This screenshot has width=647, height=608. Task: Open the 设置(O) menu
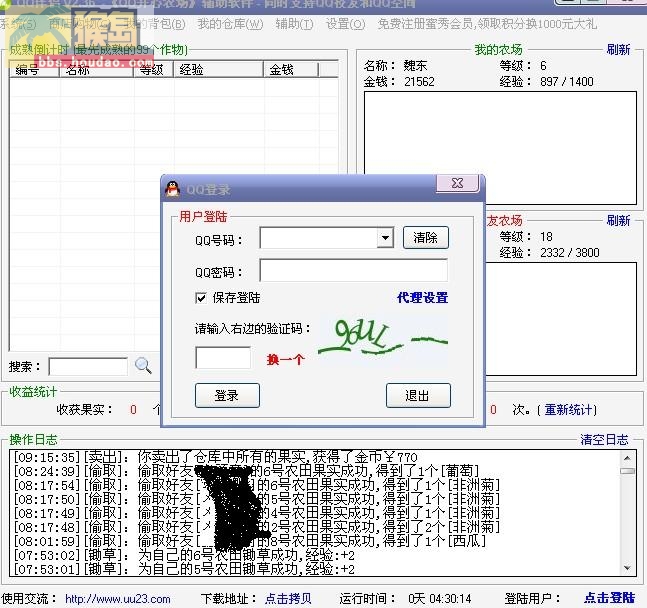(x=345, y=24)
